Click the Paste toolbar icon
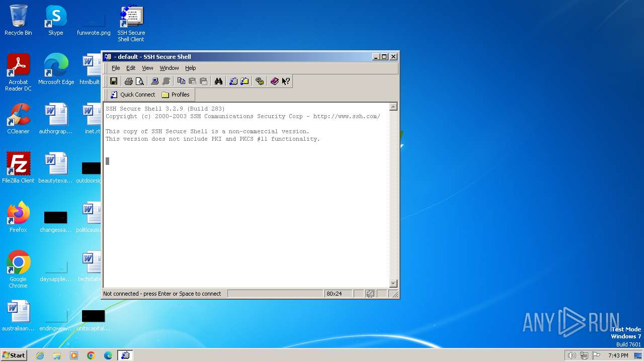644x362 pixels. click(192, 81)
